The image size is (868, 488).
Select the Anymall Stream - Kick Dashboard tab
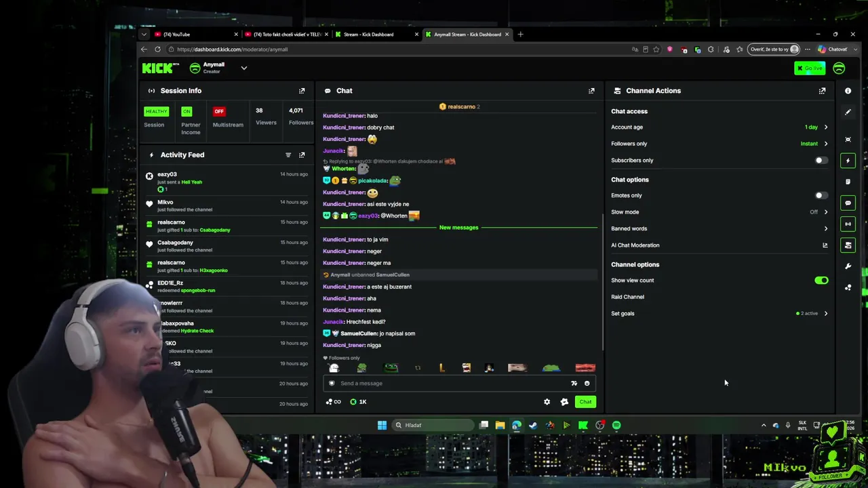point(467,35)
